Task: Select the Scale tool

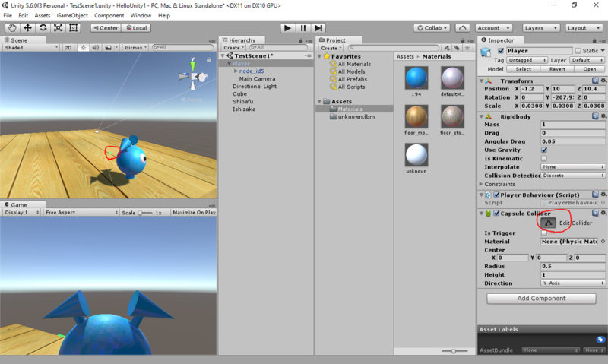Action: point(59,28)
